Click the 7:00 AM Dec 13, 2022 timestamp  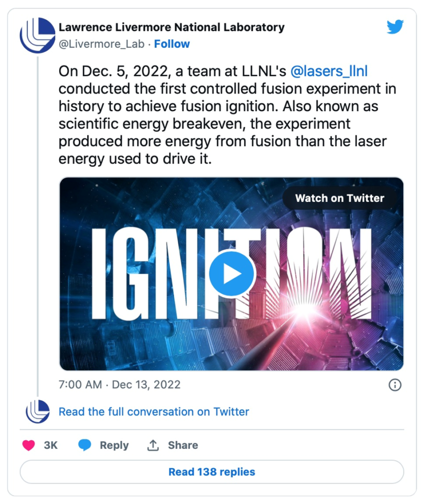tap(120, 384)
